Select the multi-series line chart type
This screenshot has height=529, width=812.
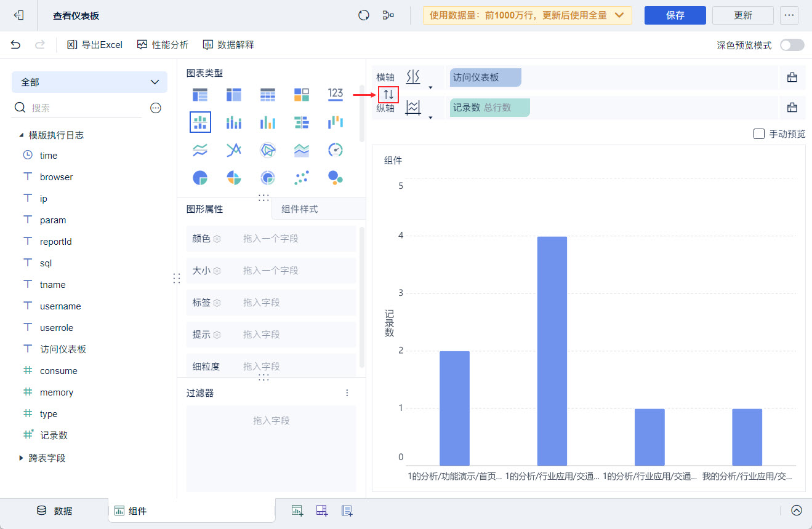tap(234, 150)
